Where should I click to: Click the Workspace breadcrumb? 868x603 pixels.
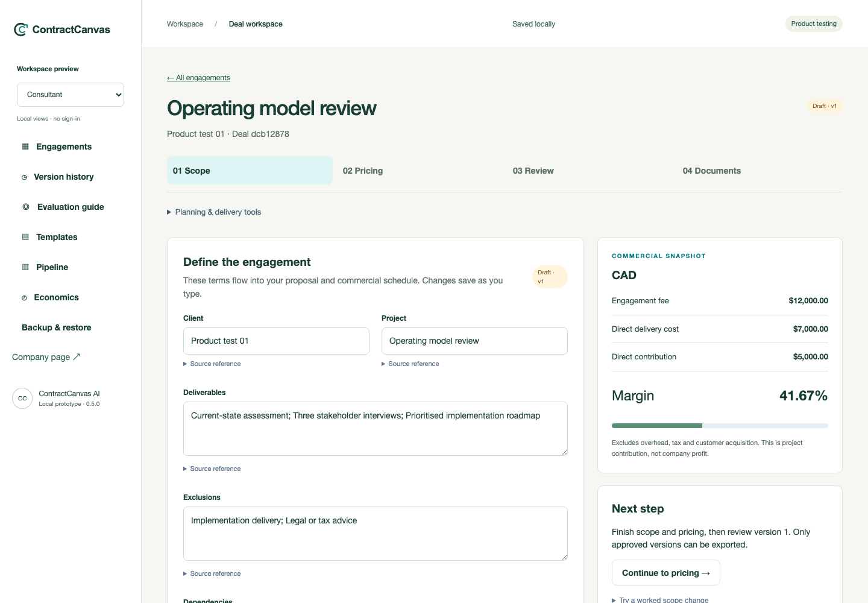click(185, 24)
